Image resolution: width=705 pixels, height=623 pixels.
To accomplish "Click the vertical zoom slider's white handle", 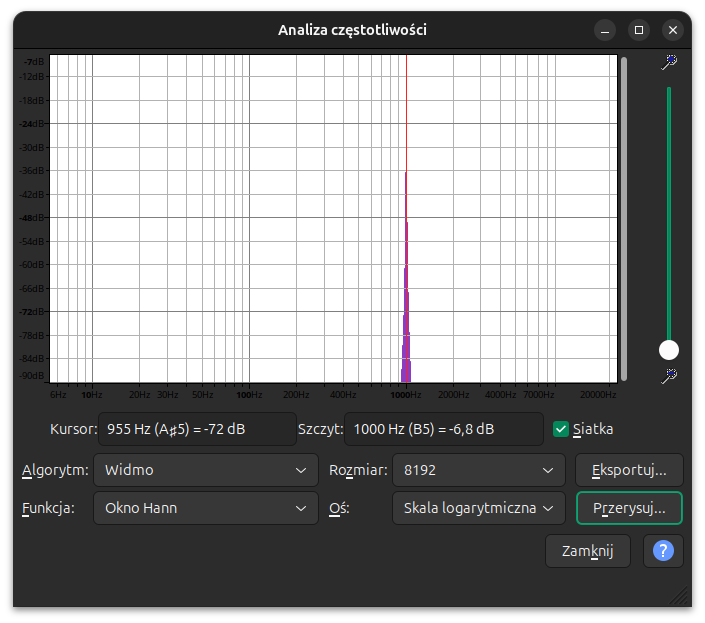I will 669,350.
